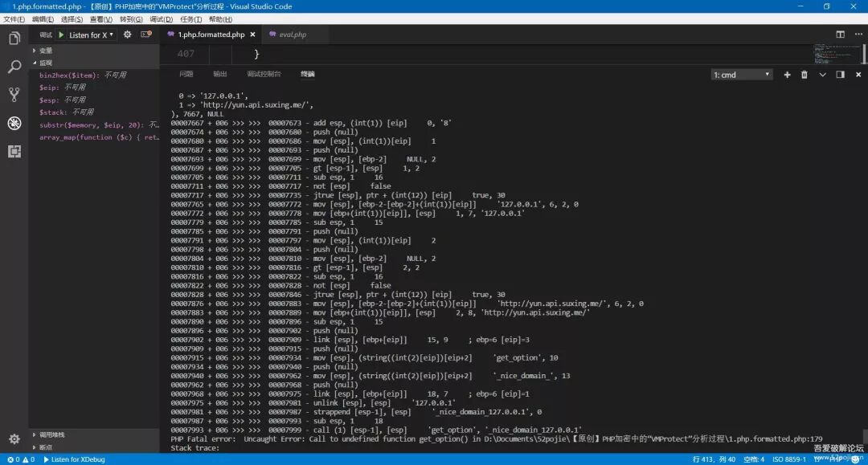Screen dimensions: 868x465
Task: Maximize the panel with the chevron icon
Action: (x=823, y=75)
